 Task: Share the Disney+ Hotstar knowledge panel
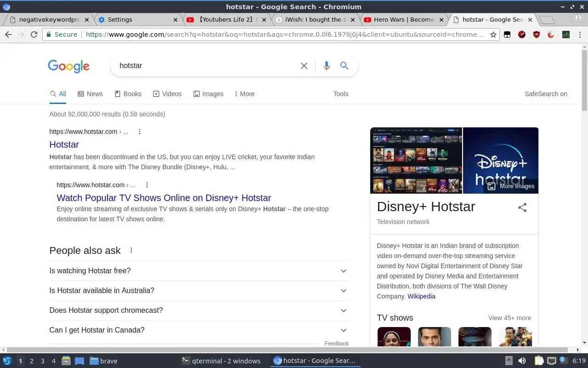point(522,207)
